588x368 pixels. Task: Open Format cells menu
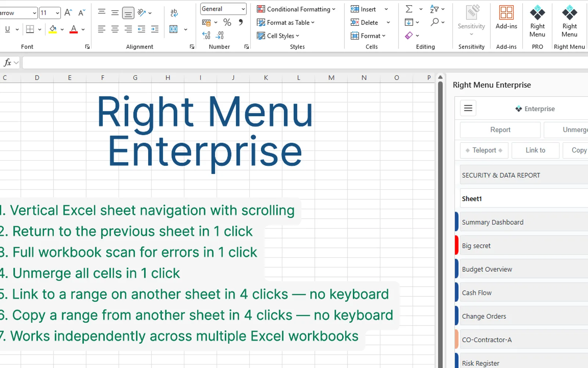(368, 36)
